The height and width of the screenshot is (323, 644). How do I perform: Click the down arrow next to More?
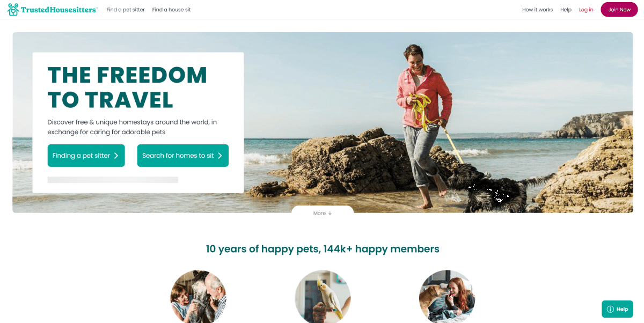[330, 213]
